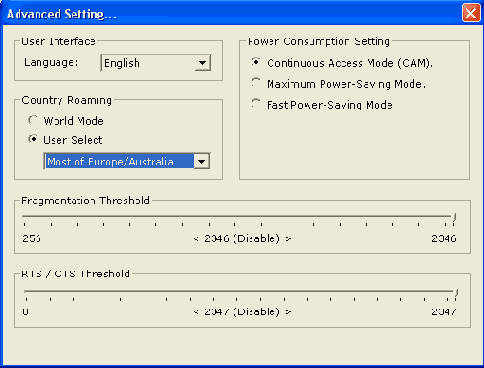The width and height of the screenshot is (484, 368).
Task: Close the Advanced Setting dialog
Action: coord(471,13)
